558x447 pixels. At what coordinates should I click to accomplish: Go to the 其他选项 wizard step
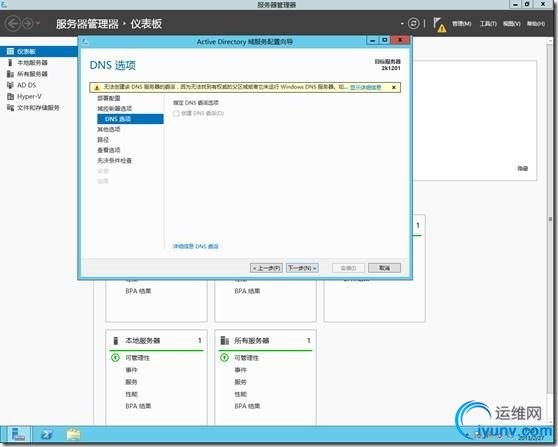click(109, 129)
